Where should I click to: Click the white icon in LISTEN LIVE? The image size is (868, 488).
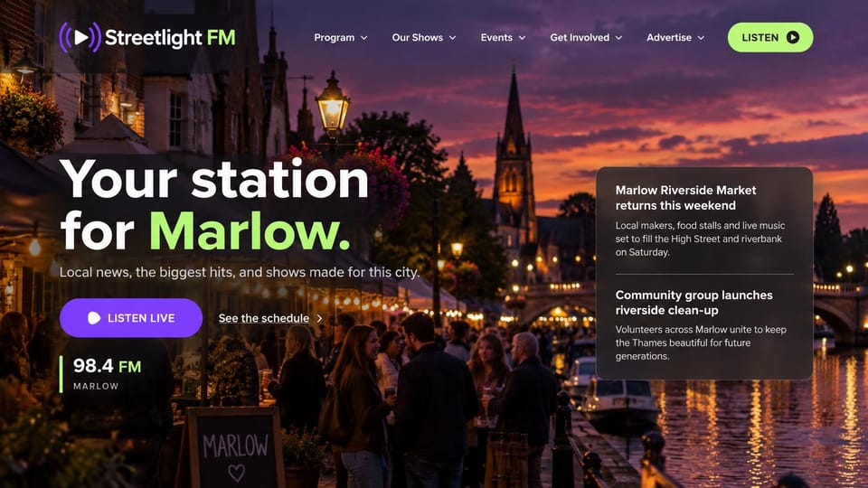click(x=93, y=318)
